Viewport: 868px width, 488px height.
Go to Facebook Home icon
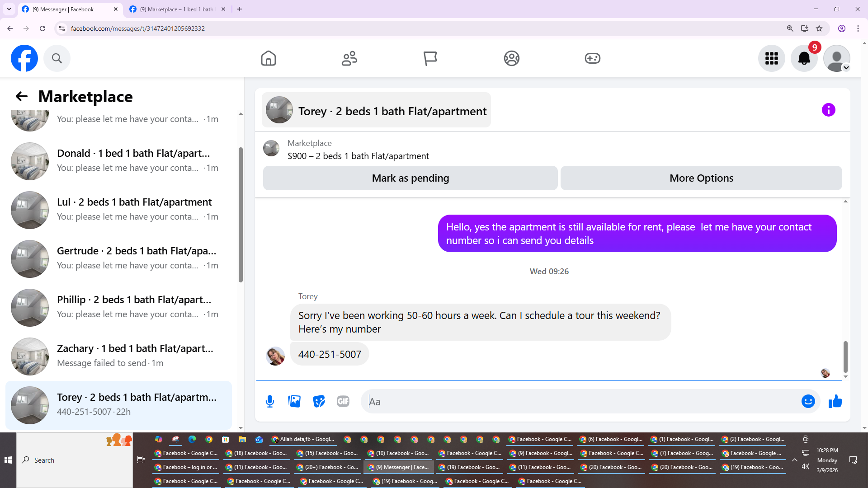point(268,58)
